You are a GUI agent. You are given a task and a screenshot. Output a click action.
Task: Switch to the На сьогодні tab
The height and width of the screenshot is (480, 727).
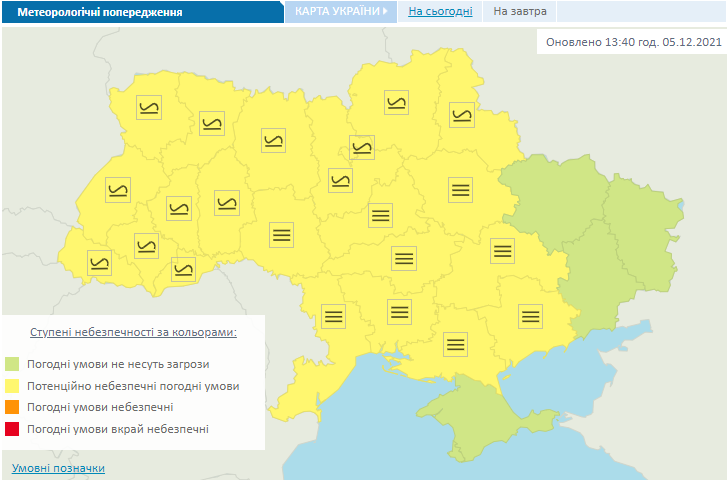click(x=439, y=12)
